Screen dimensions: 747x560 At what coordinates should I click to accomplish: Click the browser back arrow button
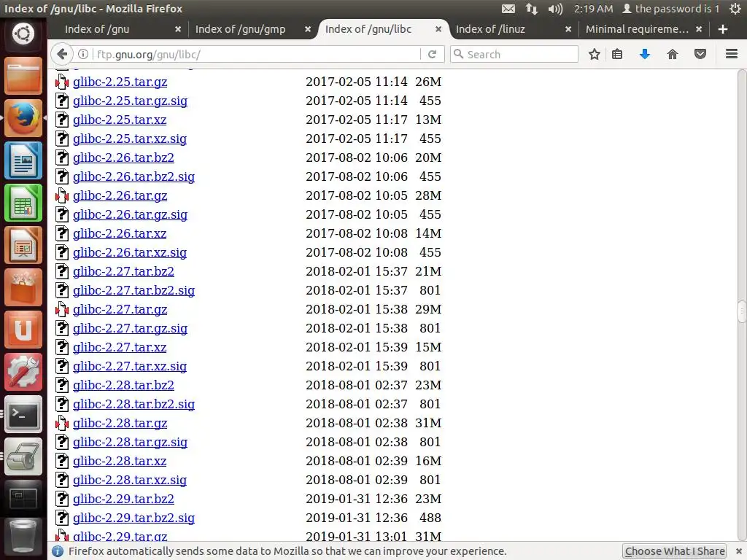coord(62,54)
